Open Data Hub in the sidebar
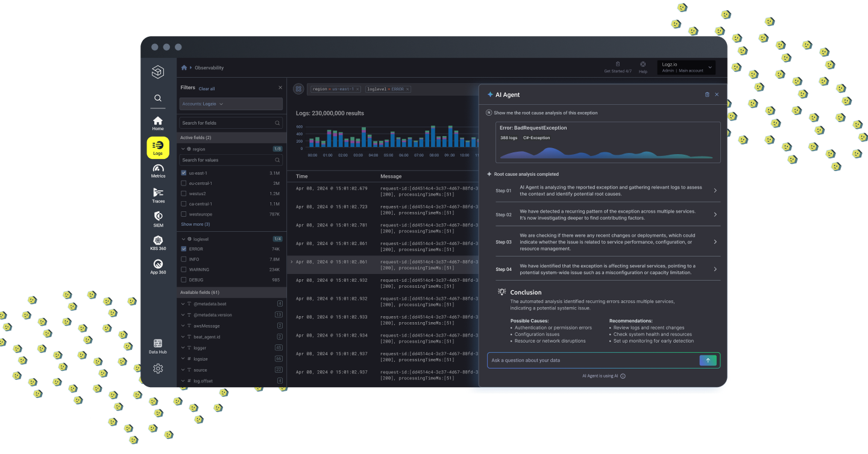The height and width of the screenshot is (454, 868). pyautogui.click(x=158, y=346)
